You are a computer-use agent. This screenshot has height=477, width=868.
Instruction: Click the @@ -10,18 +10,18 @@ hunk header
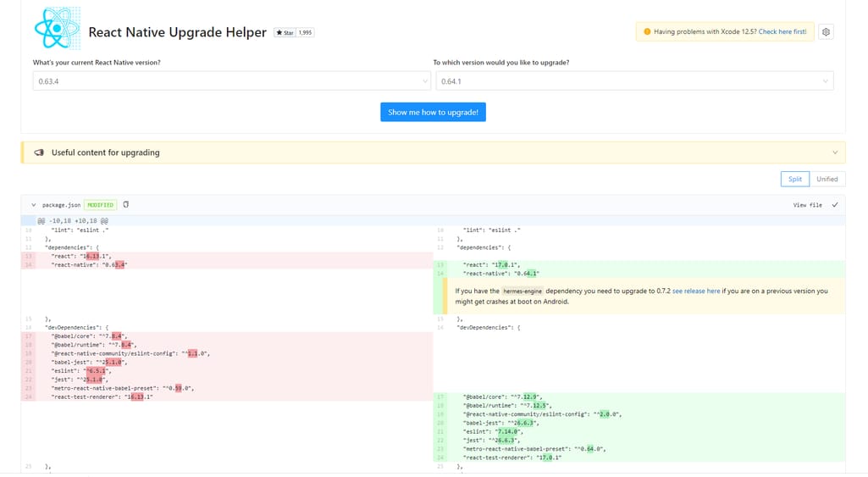(x=73, y=220)
